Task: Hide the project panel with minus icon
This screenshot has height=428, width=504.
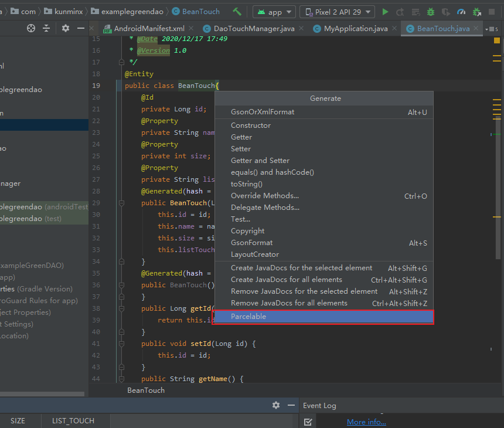Action: pos(81,28)
